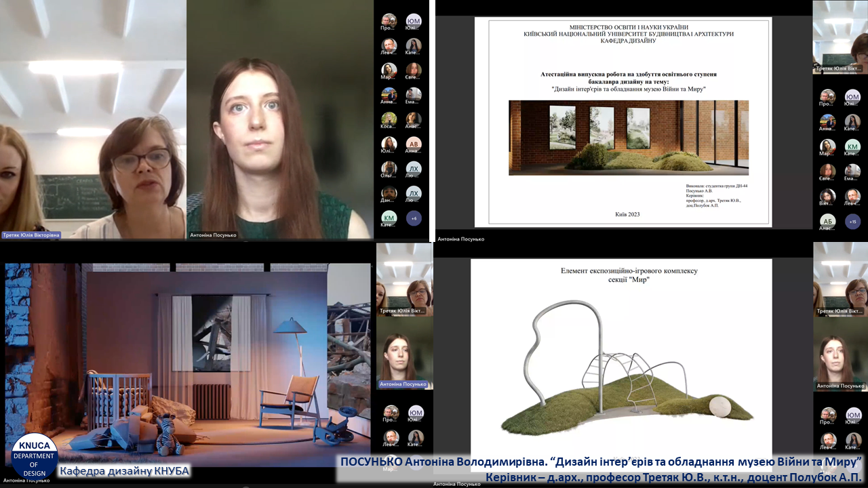Click the 'Антоніна Посунько' label under the title slide
The width and height of the screenshot is (868, 488).
point(461,239)
